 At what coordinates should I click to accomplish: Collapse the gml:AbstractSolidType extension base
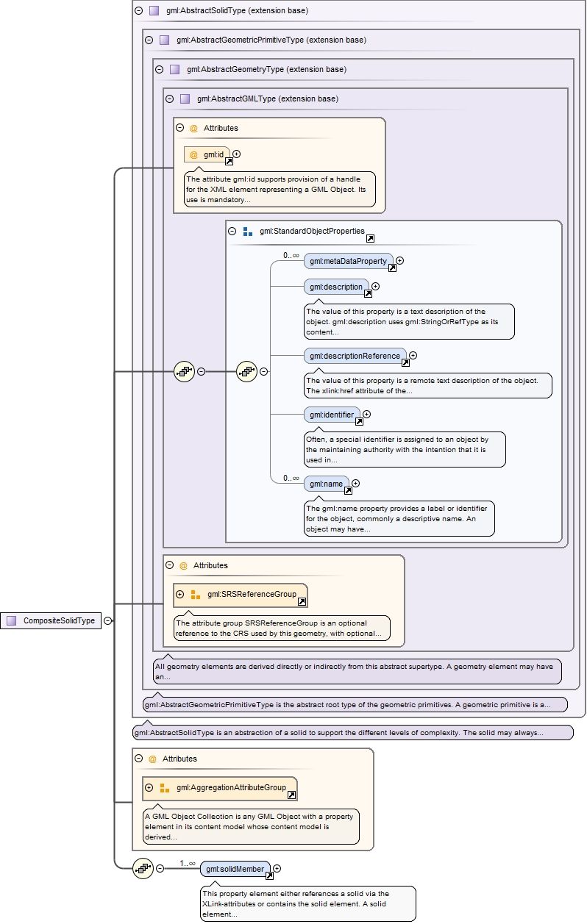click(x=138, y=11)
